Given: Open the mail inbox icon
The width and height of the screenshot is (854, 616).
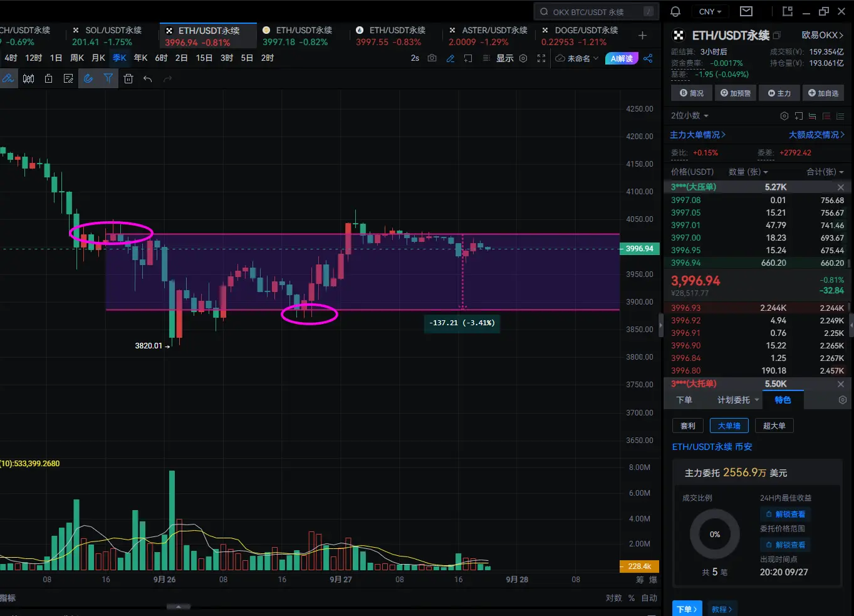Looking at the screenshot, I should 746,11.
